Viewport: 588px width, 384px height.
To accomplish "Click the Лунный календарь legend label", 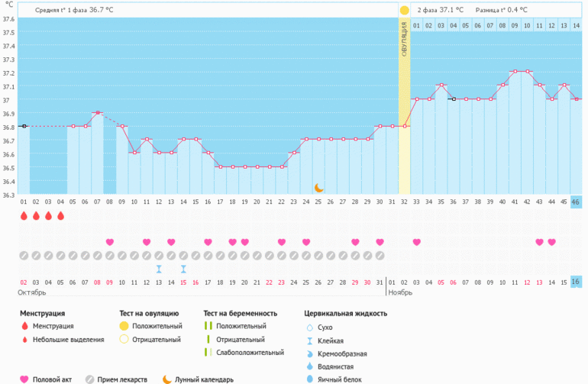I will click(204, 379).
